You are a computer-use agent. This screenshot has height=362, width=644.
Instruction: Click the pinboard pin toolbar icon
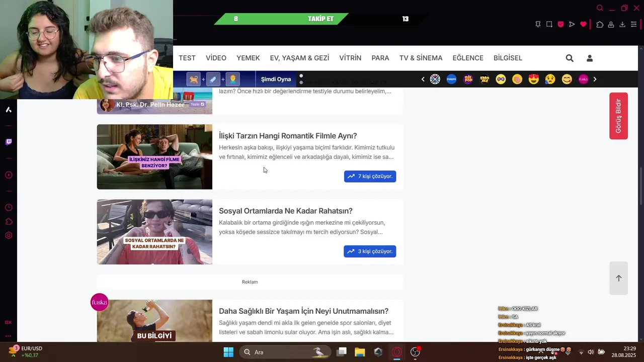coord(538,24)
